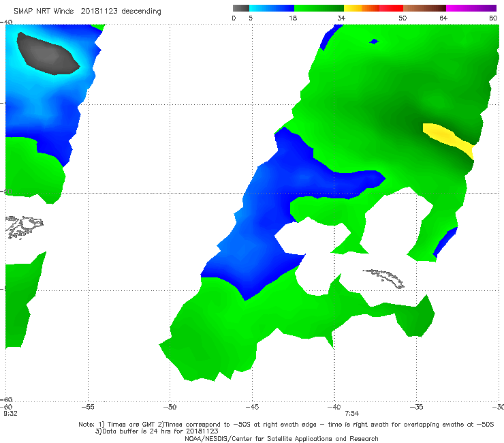Click the longitude label '-45'
The width and height of the screenshot is (504, 443).
252,407
